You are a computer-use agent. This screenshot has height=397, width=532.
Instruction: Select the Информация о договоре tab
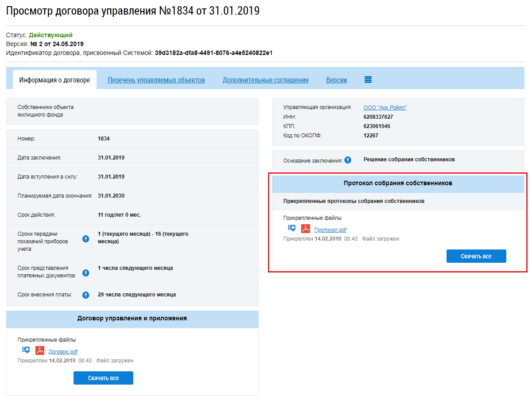tap(54, 80)
